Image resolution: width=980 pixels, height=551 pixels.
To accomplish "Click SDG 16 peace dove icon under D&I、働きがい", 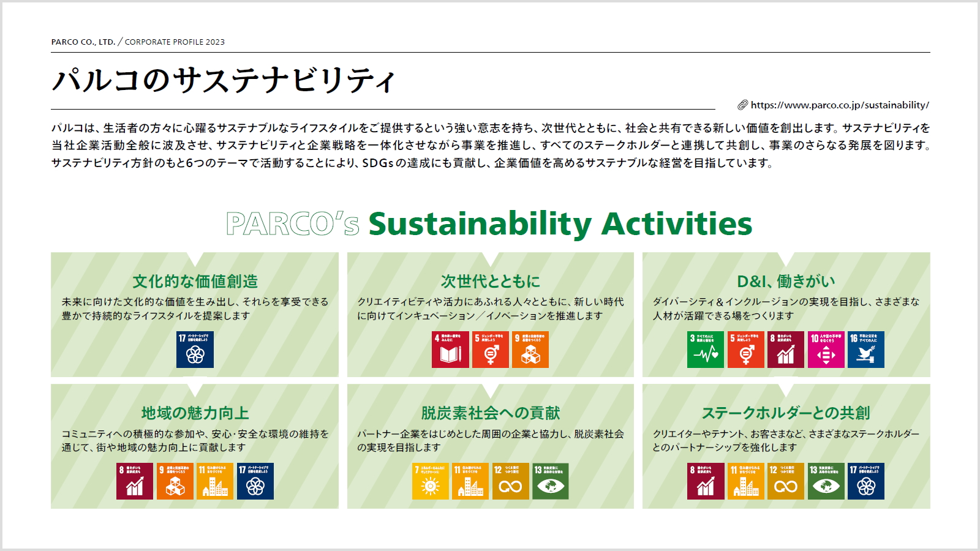I will point(866,350).
